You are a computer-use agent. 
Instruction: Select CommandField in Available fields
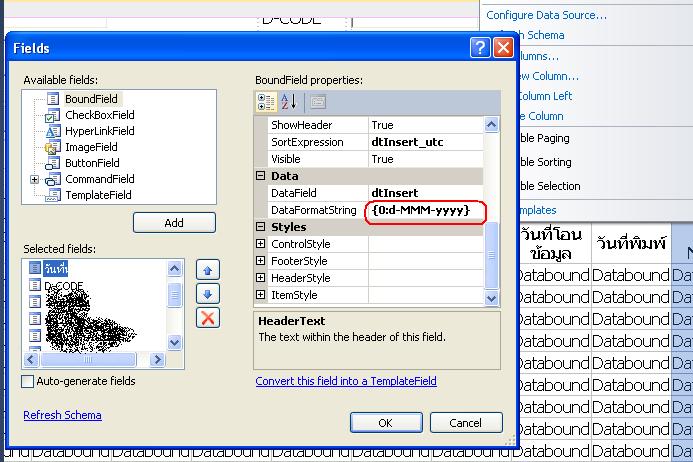point(99,179)
